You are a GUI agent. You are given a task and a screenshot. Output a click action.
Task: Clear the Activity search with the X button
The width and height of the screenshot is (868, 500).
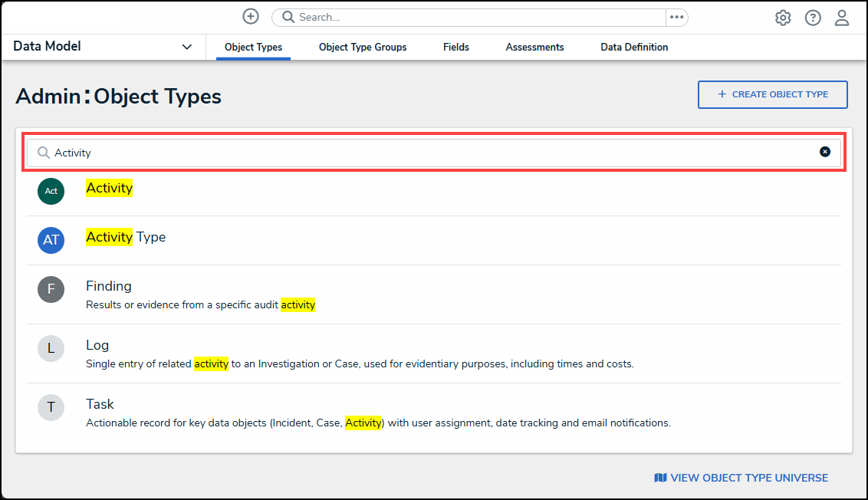[x=824, y=151]
